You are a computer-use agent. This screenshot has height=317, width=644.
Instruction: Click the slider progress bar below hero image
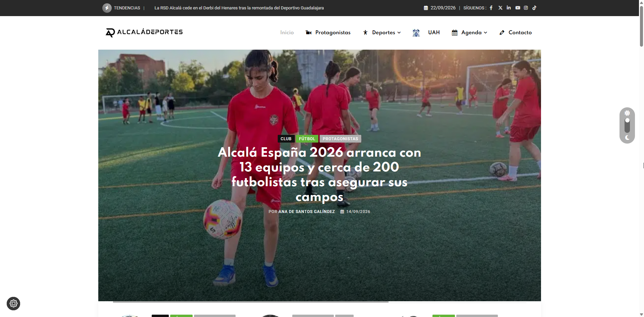(319, 302)
